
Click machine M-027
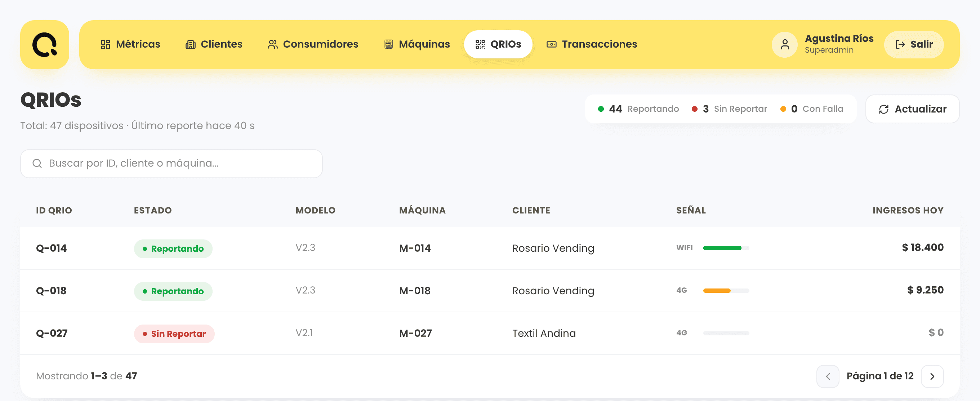415,334
